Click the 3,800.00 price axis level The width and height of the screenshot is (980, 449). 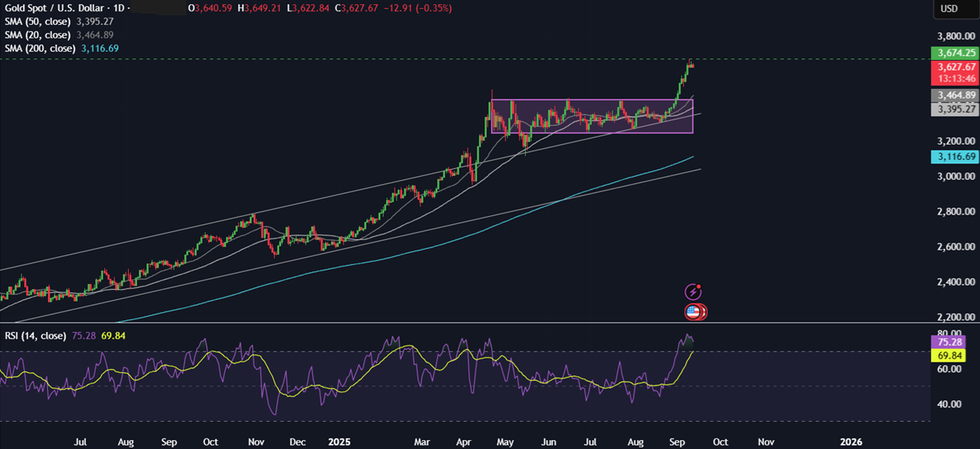pos(955,37)
